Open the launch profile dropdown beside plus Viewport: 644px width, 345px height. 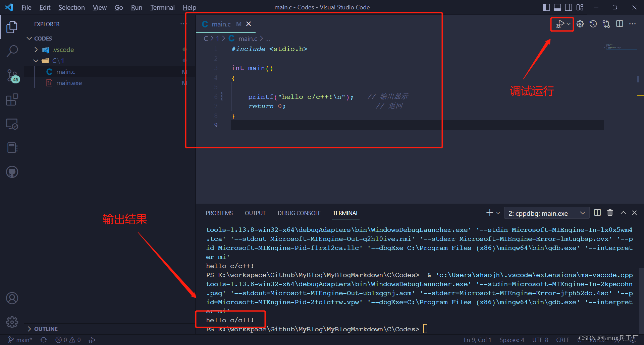498,213
